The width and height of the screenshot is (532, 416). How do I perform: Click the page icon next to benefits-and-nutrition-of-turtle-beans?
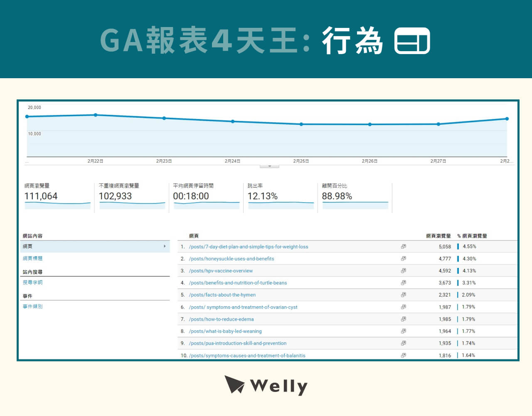[x=403, y=283]
